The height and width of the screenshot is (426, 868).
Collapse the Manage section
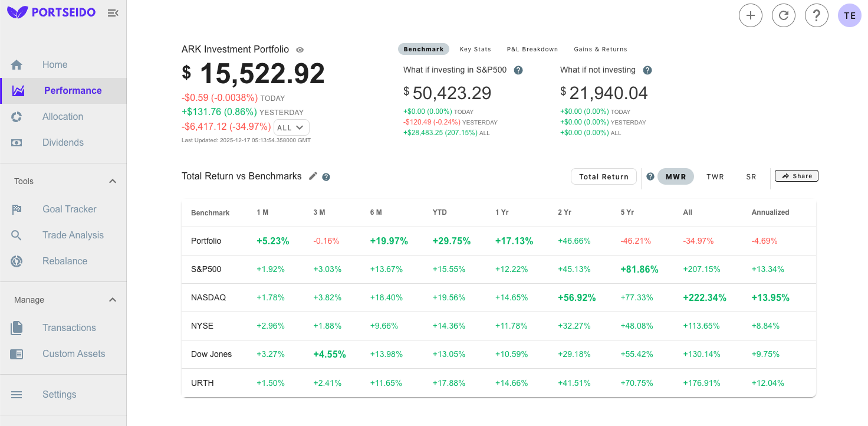point(112,299)
